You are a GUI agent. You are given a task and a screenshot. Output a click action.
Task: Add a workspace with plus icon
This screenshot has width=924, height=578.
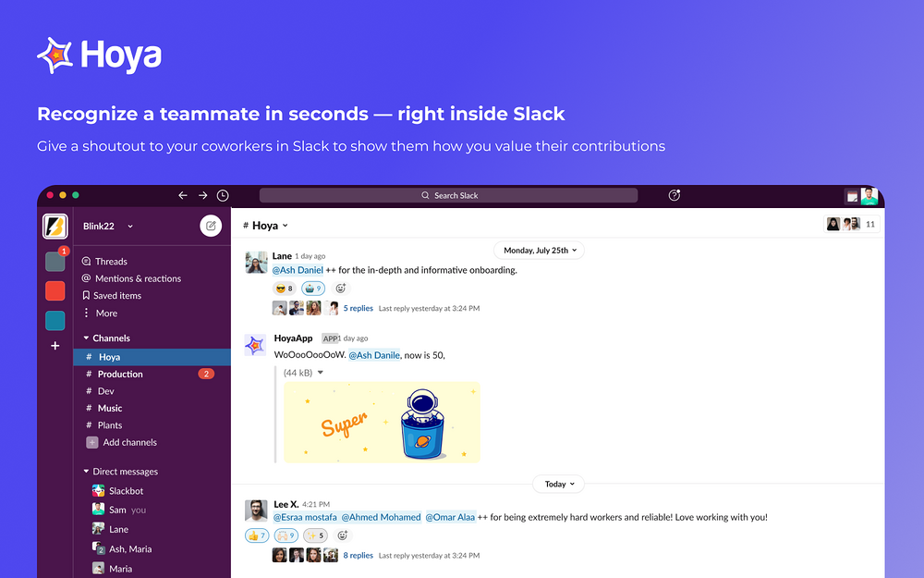point(55,346)
